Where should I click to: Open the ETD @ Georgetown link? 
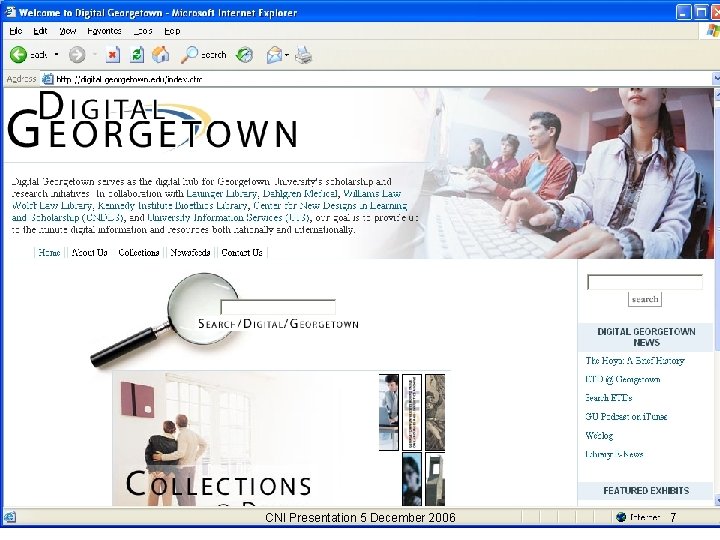[623, 379]
